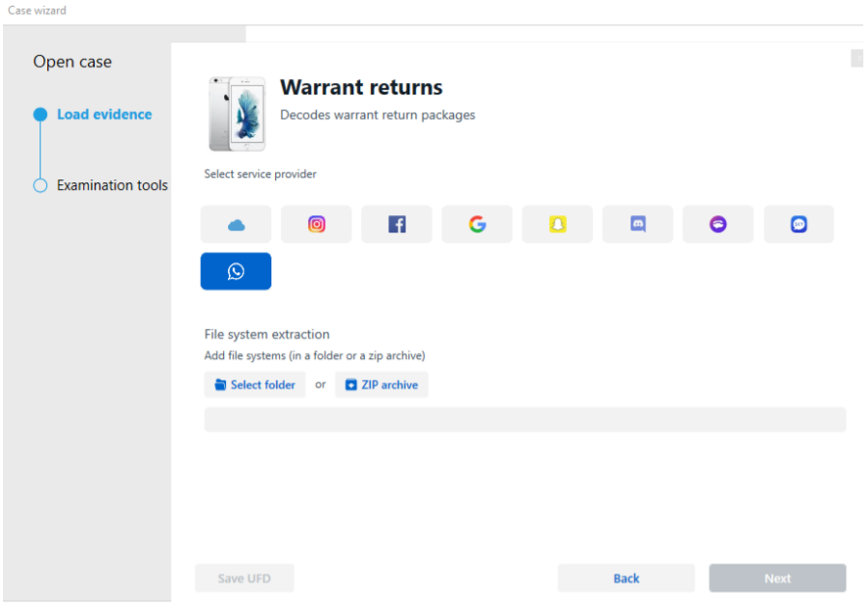Click the Save UFD button

(x=244, y=578)
